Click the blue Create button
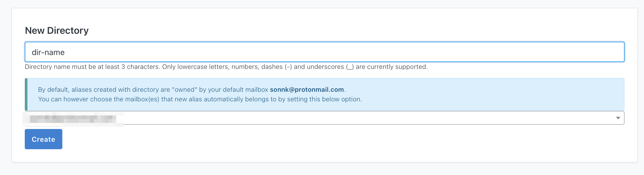The width and height of the screenshot is (644, 175). pyautogui.click(x=43, y=139)
